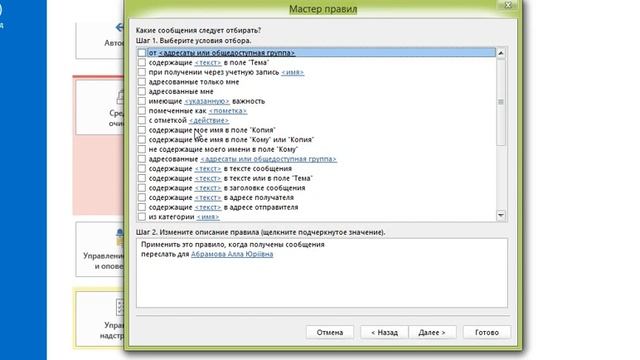This screenshot has width=640, height=360.
Task: Check 'от адресаты или общедоступная группа' condition
Action: click(142, 53)
